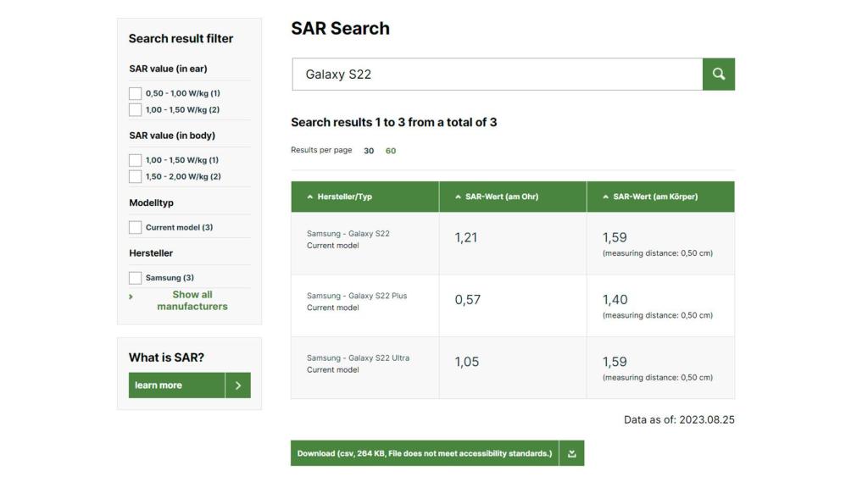Click the chevron arrow next to learn more
This screenshot has height=488, width=868.
pyautogui.click(x=238, y=385)
